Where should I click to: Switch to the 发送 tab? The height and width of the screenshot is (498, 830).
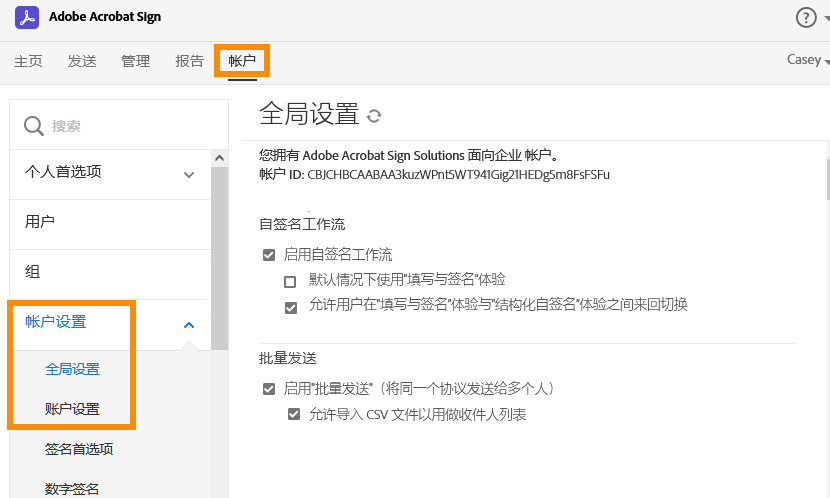(x=82, y=61)
